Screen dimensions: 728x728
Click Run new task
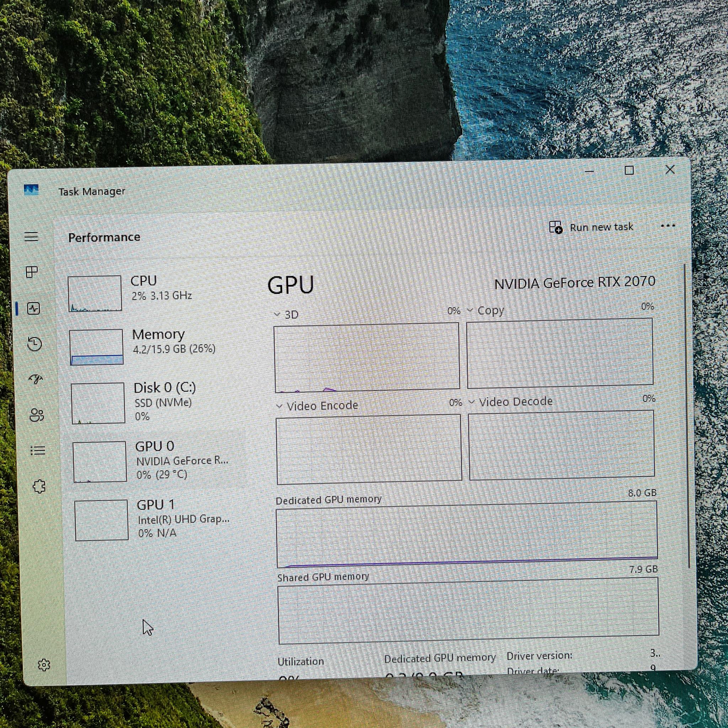pyautogui.click(x=591, y=227)
